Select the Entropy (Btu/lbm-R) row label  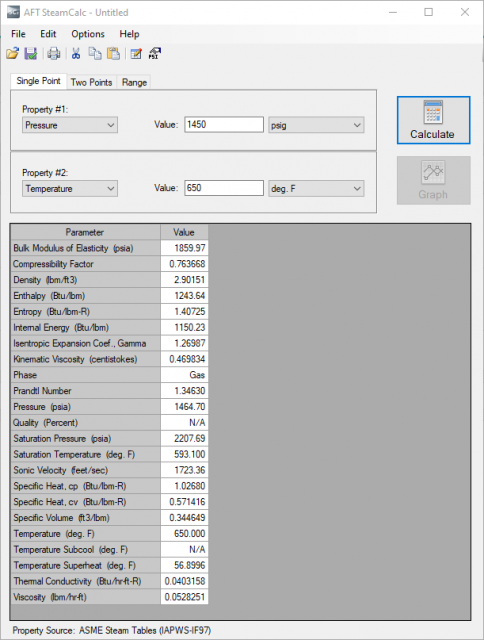coord(85,312)
